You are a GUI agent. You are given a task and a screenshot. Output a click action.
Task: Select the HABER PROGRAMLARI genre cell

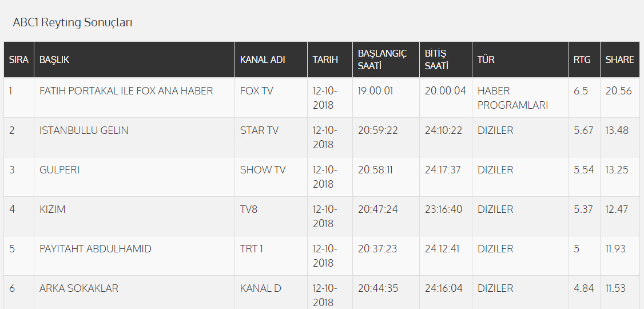[x=512, y=98]
